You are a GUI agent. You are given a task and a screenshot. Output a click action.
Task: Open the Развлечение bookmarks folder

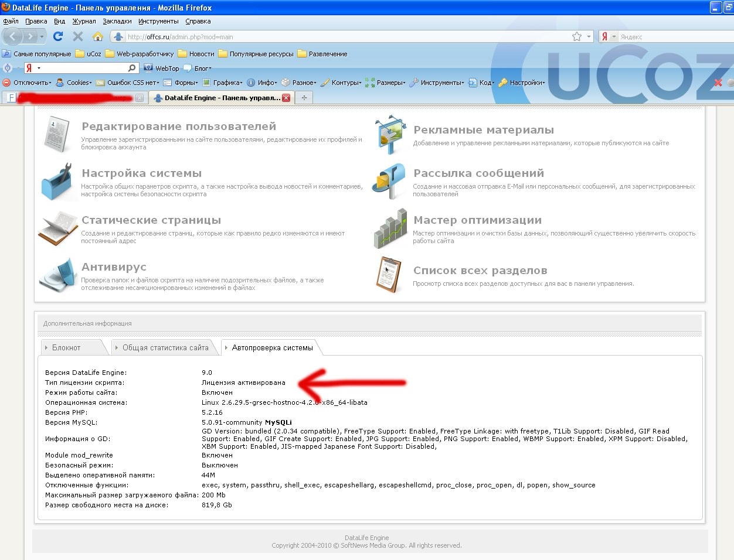322,53
